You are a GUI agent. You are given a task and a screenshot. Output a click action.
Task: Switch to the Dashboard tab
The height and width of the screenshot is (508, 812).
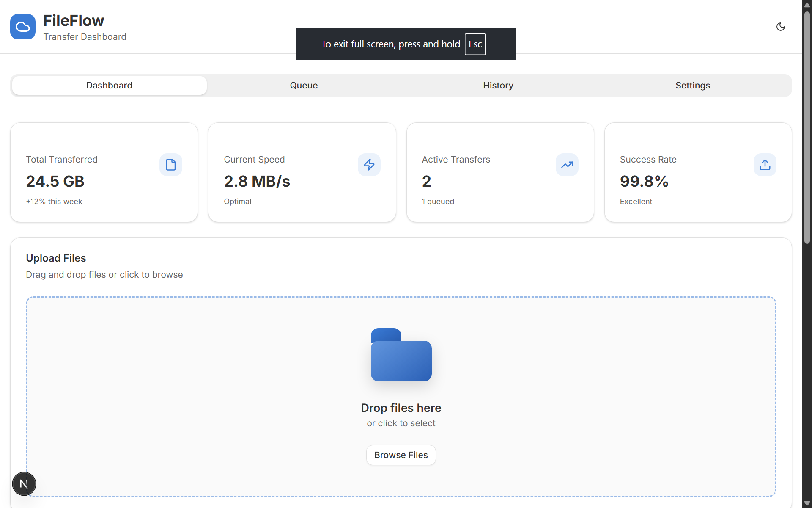109,86
